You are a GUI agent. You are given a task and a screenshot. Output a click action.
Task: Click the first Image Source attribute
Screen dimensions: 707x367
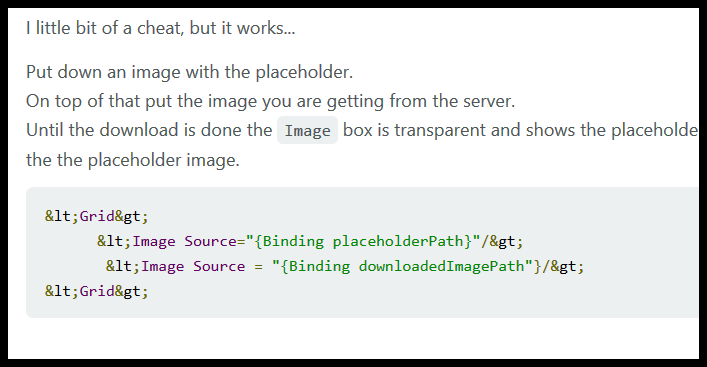coord(211,241)
